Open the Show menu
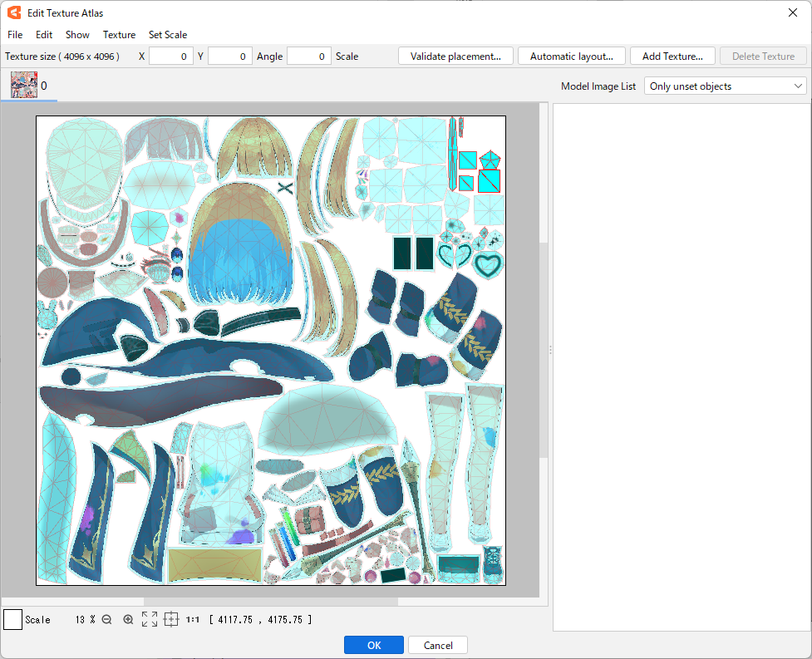Screen dimensions: 812x659 [77, 35]
